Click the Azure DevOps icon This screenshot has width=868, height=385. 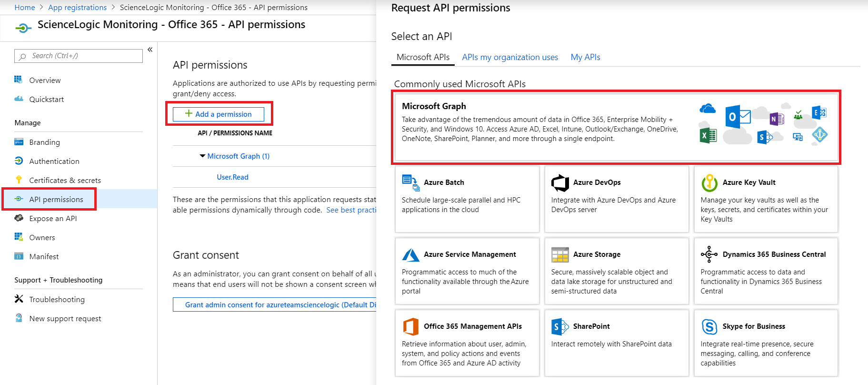pyautogui.click(x=560, y=182)
